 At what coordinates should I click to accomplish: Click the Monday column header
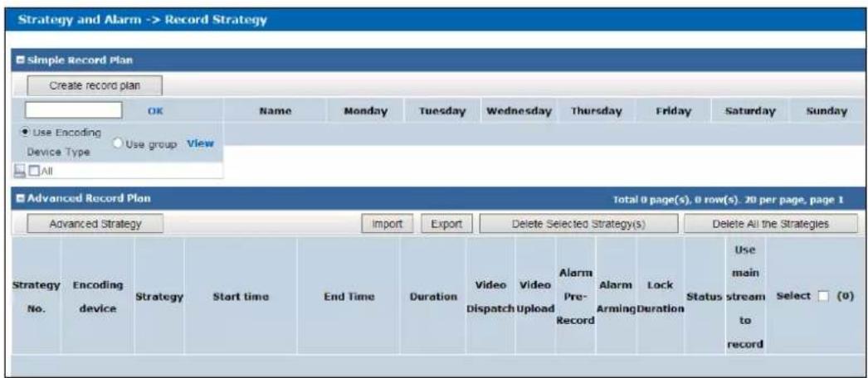coord(365,111)
